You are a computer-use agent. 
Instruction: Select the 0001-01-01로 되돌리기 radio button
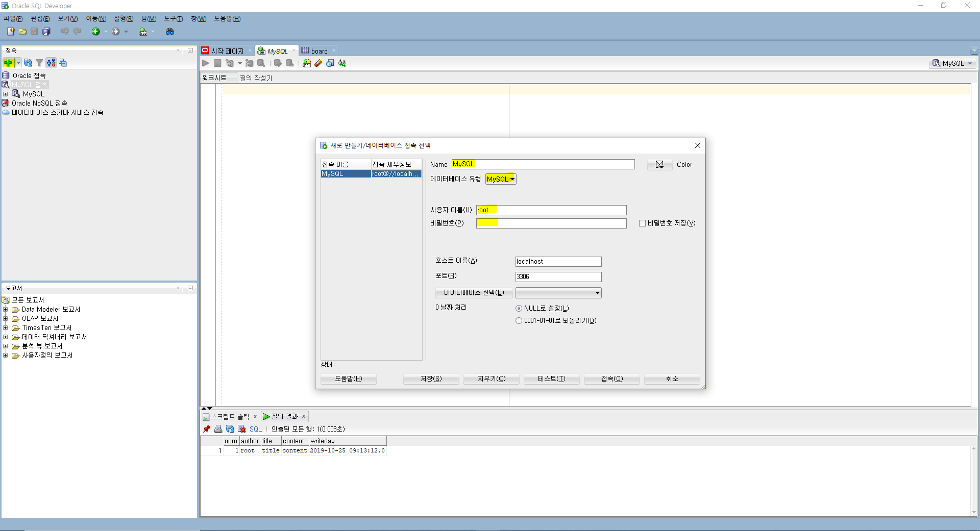coord(519,321)
